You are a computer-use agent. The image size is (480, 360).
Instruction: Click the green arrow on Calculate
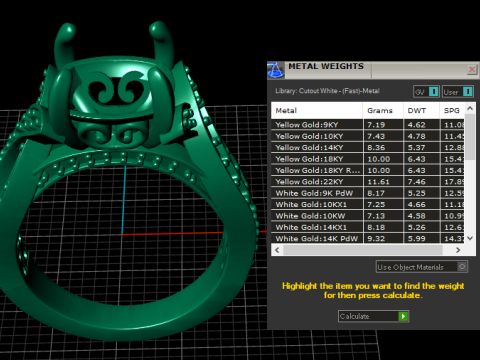(403, 316)
